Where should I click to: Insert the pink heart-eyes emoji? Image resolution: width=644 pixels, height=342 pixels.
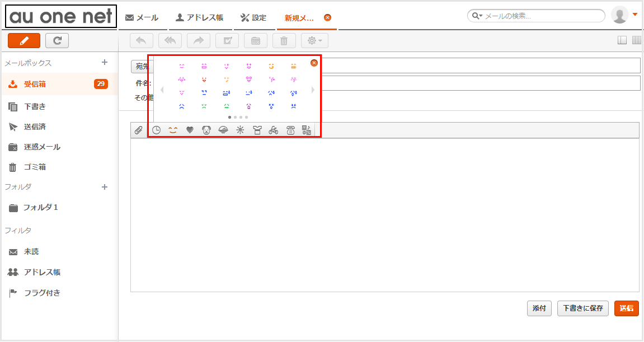coord(249,79)
